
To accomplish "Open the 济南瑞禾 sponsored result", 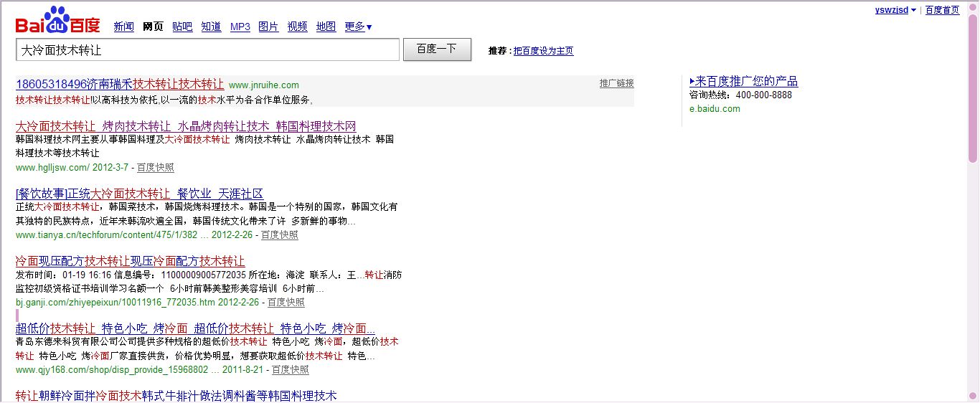I will pyautogui.click(x=120, y=84).
